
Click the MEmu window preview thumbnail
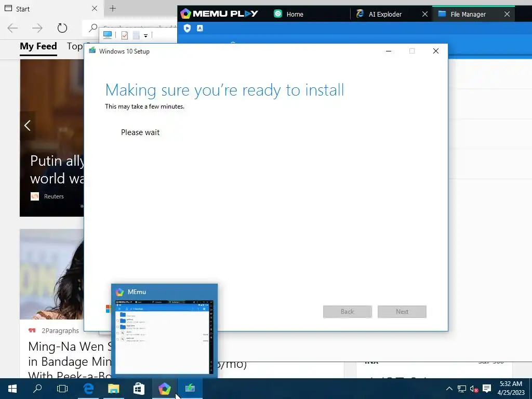(x=165, y=337)
